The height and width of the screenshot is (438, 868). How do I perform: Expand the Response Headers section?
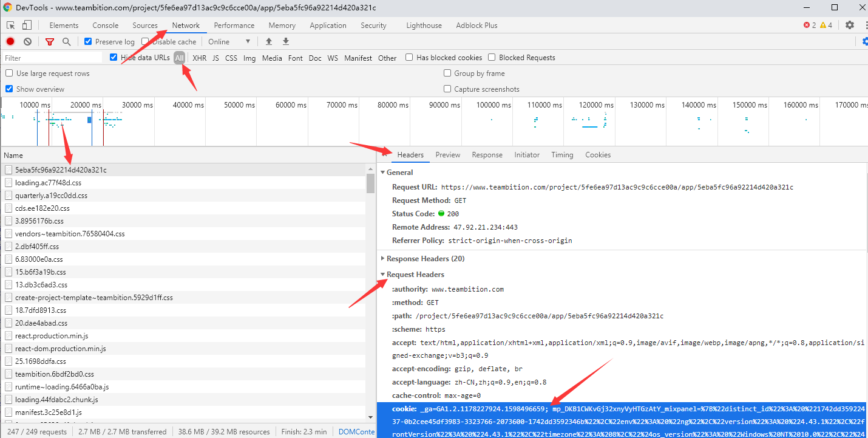[425, 259]
